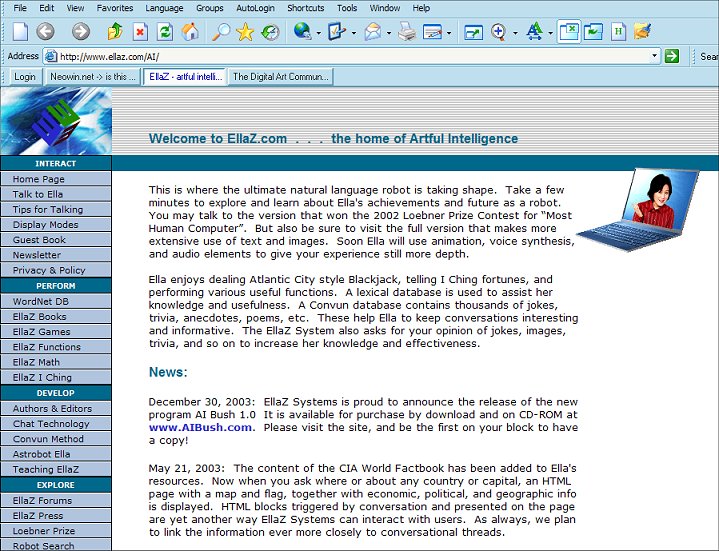
Task: Click the highlight H page icon
Action: click(x=619, y=32)
